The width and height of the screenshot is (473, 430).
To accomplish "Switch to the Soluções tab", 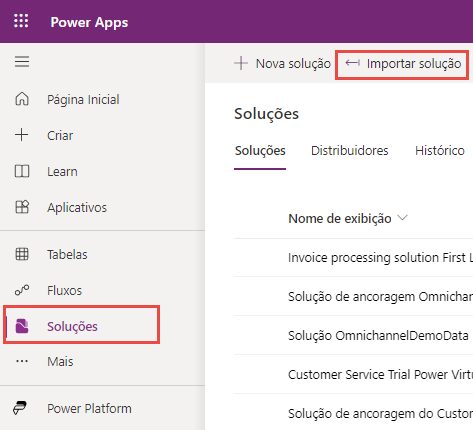I will point(260,150).
